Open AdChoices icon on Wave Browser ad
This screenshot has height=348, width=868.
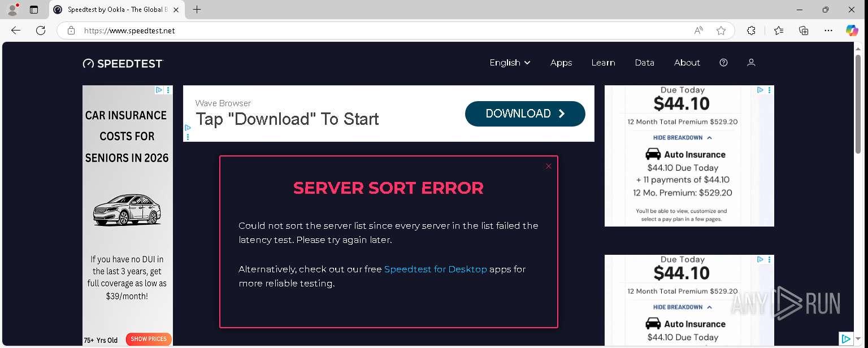[188, 128]
